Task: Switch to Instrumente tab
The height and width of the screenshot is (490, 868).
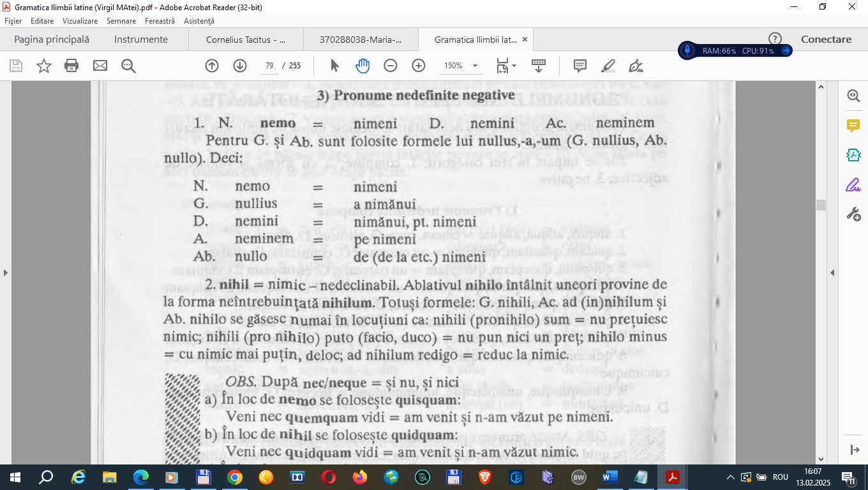Action: click(141, 40)
